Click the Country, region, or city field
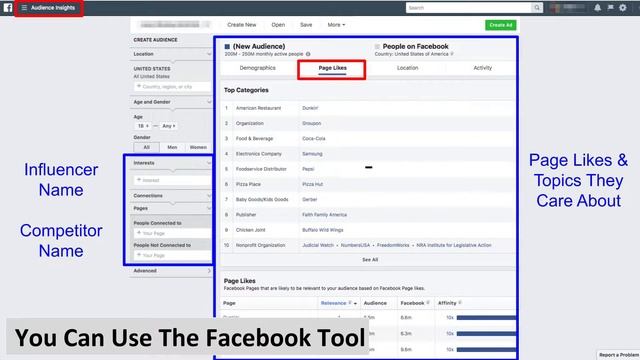 point(172,87)
